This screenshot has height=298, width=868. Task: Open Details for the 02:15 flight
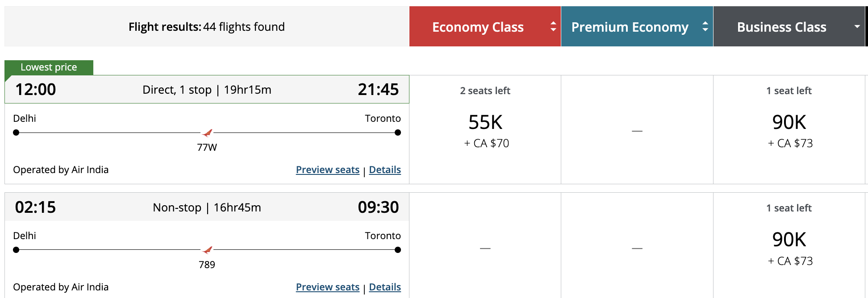pyautogui.click(x=385, y=287)
